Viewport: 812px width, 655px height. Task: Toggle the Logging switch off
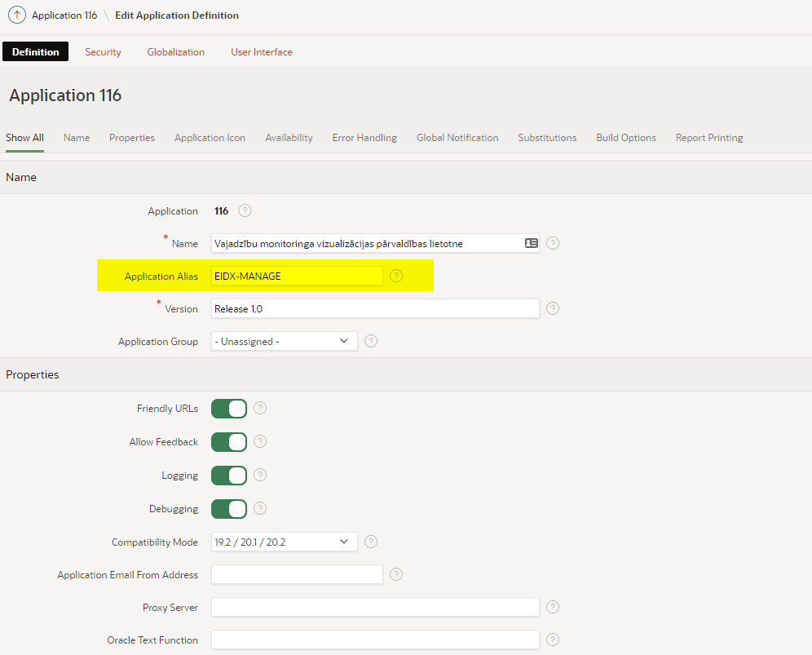click(x=229, y=476)
